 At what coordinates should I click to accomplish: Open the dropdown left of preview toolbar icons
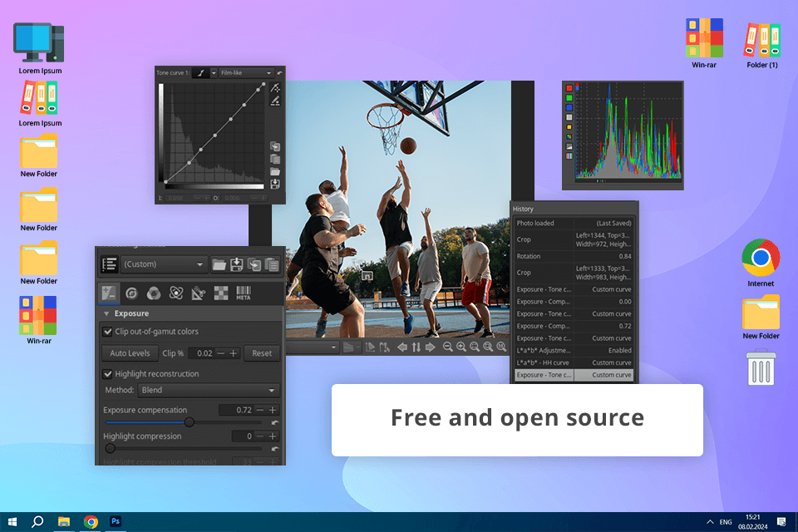(x=313, y=347)
